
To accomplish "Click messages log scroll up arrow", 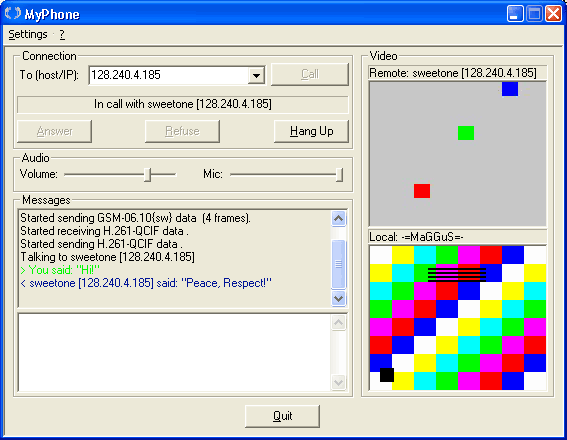I will [338, 219].
